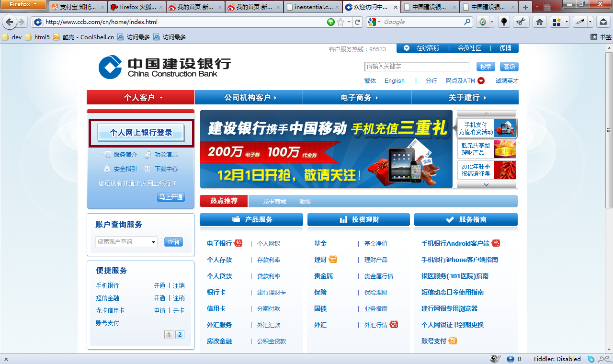Switch to the 龙卡商城 tab
Image resolution: width=613 pixels, height=364 pixels.
(274, 202)
